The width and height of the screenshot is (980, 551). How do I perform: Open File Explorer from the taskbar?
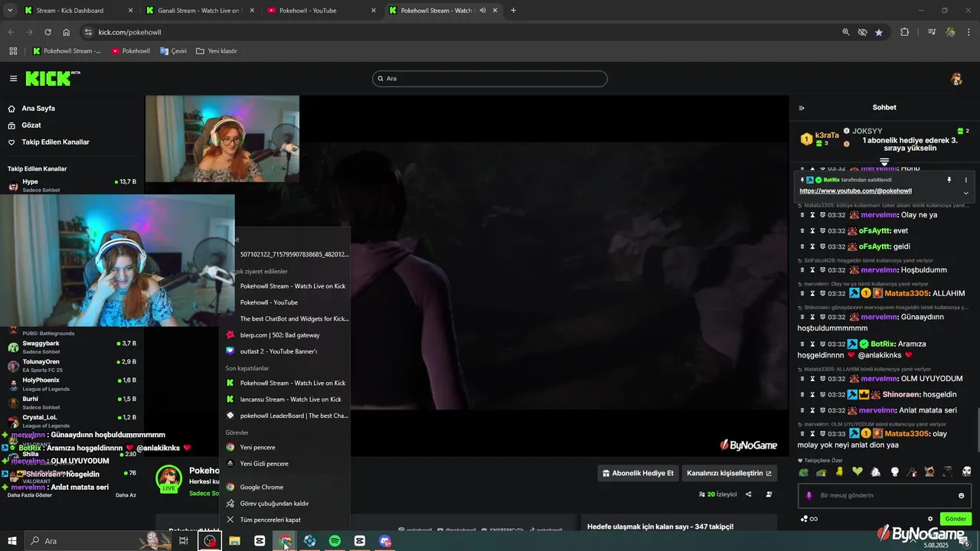click(x=234, y=541)
